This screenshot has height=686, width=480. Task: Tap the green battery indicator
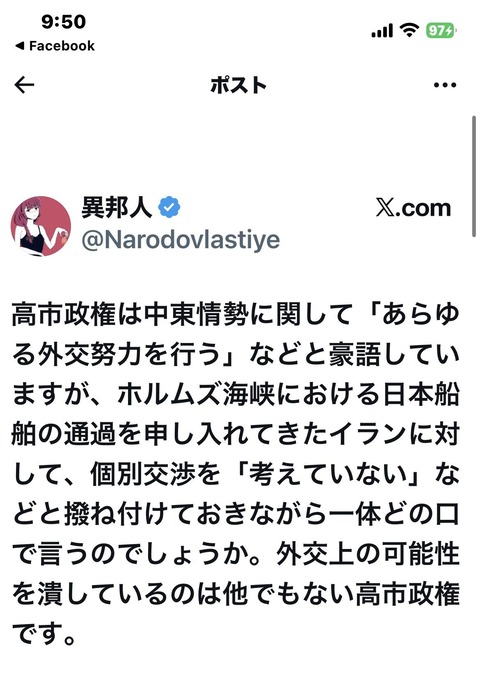coord(441,30)
